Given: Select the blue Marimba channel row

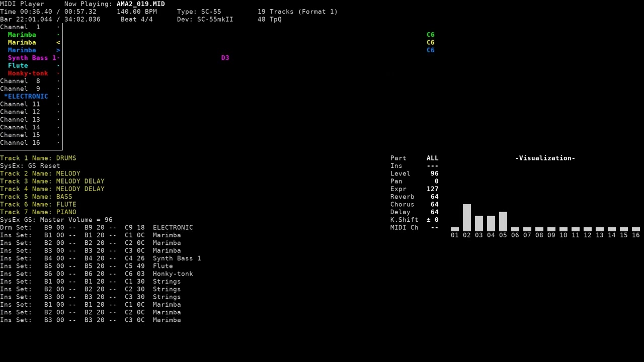Looking at the screenshot, I should 30,50.
